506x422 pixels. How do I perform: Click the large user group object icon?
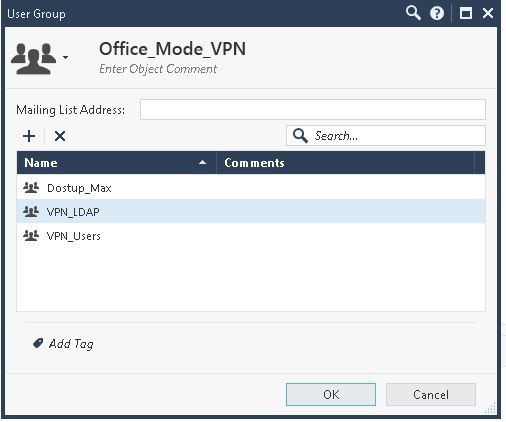(x=33, y=58)
